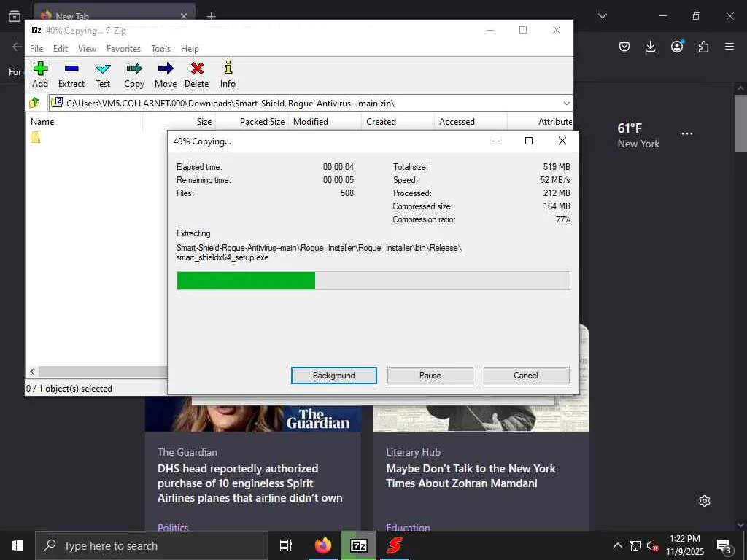The height and width of the screenshot is (560, 747).
Task: Sort by Name column header
Action: [x=84, y=122]
